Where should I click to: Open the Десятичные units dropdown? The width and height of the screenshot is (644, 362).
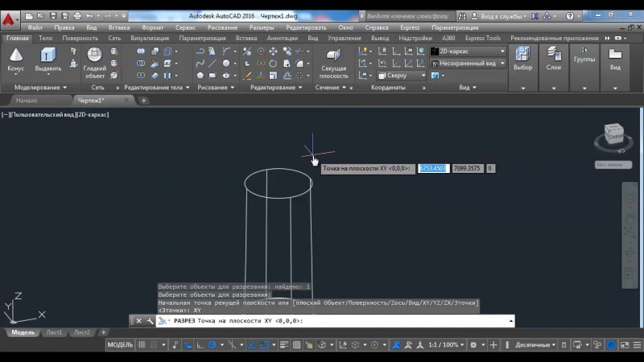pos(535,345)
